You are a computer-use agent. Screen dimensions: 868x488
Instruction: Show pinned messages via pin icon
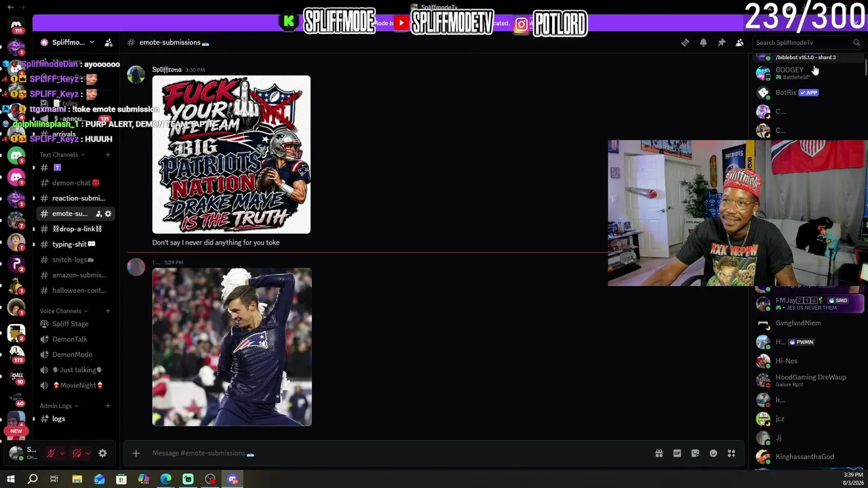tap(722, 43)
